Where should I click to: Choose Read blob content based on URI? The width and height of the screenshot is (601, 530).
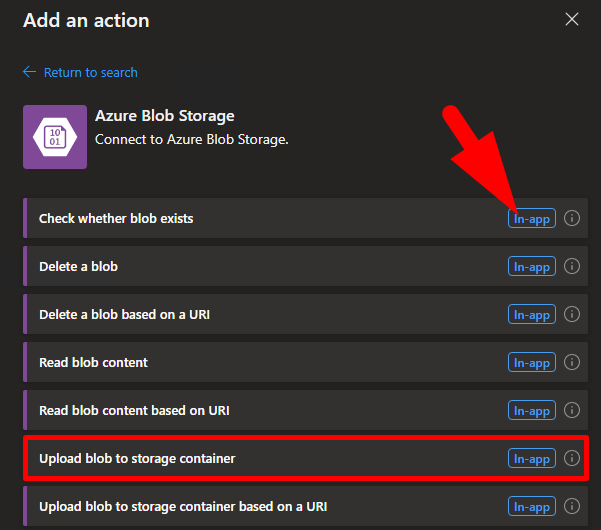click(135, 410)
